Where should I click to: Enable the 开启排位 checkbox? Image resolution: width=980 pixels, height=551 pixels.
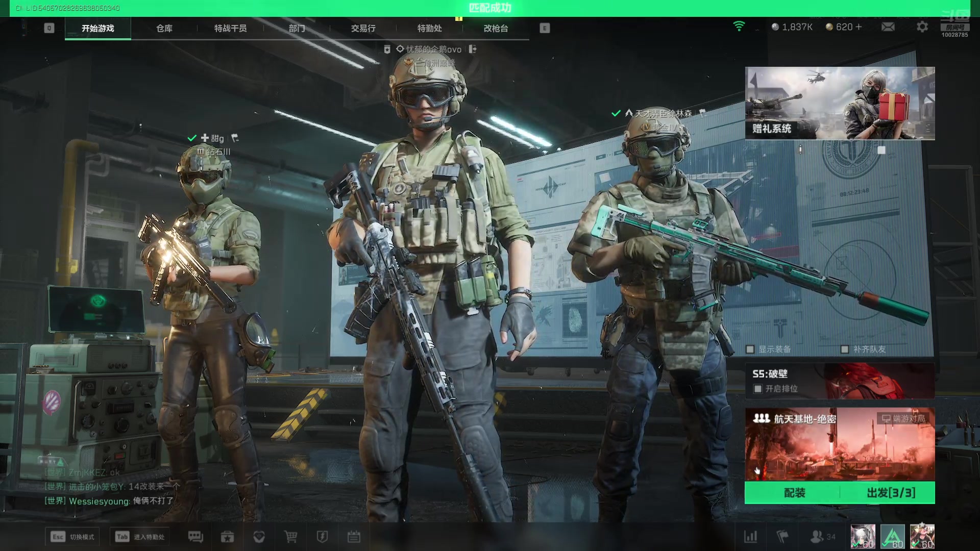click(x=758, y=389)
